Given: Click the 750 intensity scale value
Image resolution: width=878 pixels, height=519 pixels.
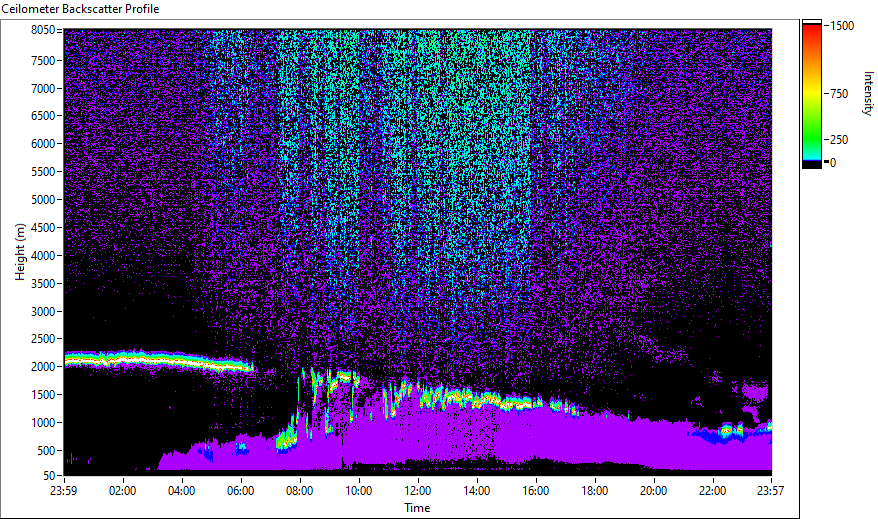Looking at the screenshot, I should tap(839, 94).
